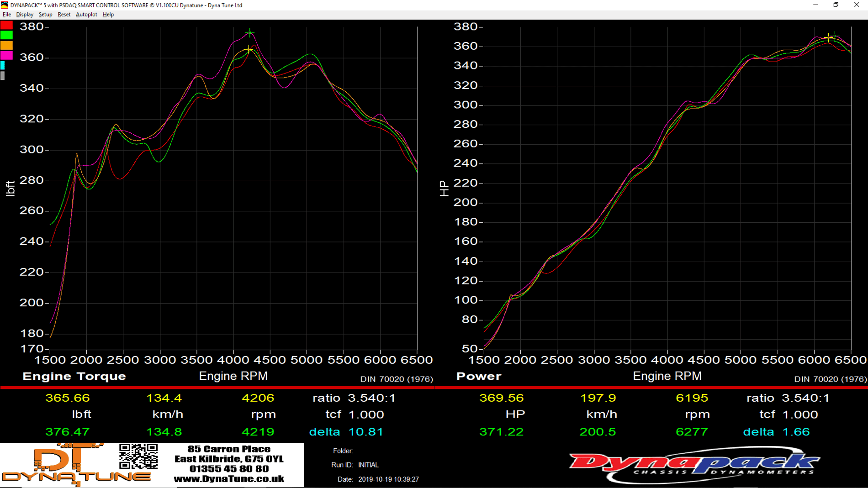Click the 376.47 green torque value
This screenshot has height=488, width=868.
pos(68,432)
